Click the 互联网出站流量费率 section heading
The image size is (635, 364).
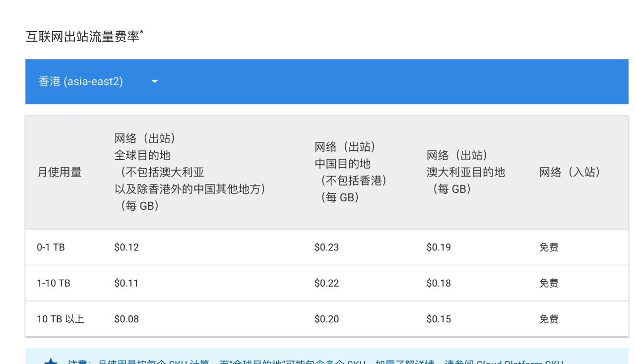click(x=83, y=37)
